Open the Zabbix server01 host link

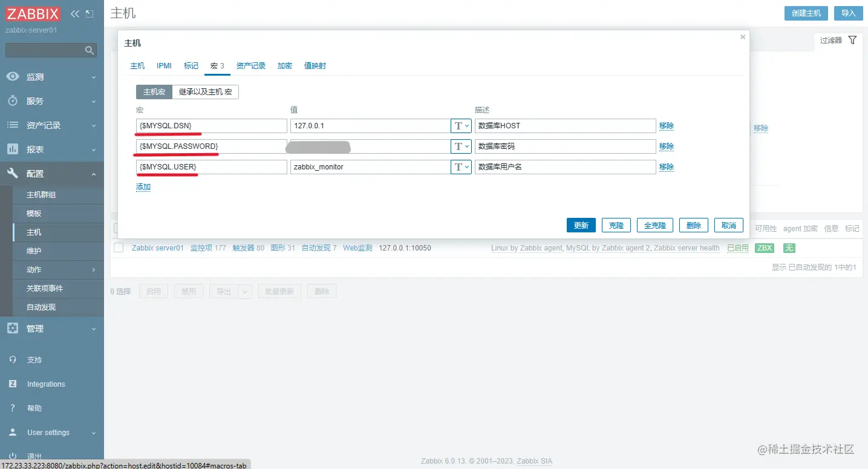click(x=158, y=248)
